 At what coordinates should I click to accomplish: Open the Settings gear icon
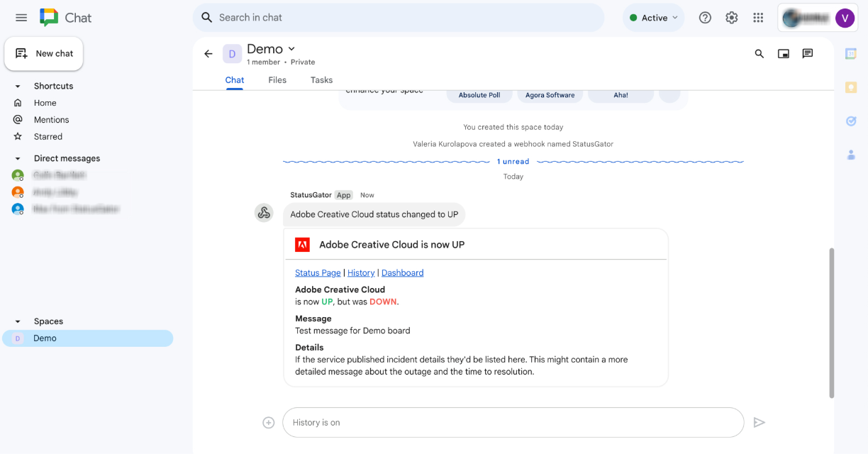[732, 18]
